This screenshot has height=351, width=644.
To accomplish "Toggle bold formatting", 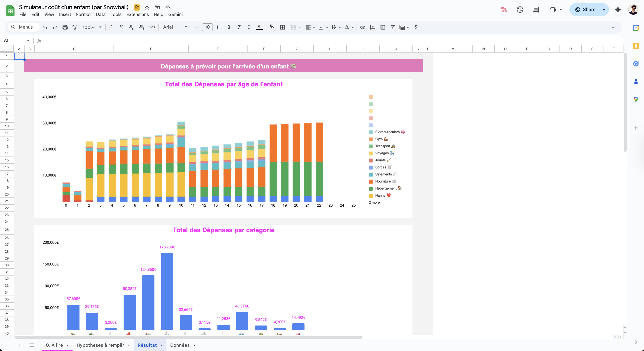I will (229, 27).
